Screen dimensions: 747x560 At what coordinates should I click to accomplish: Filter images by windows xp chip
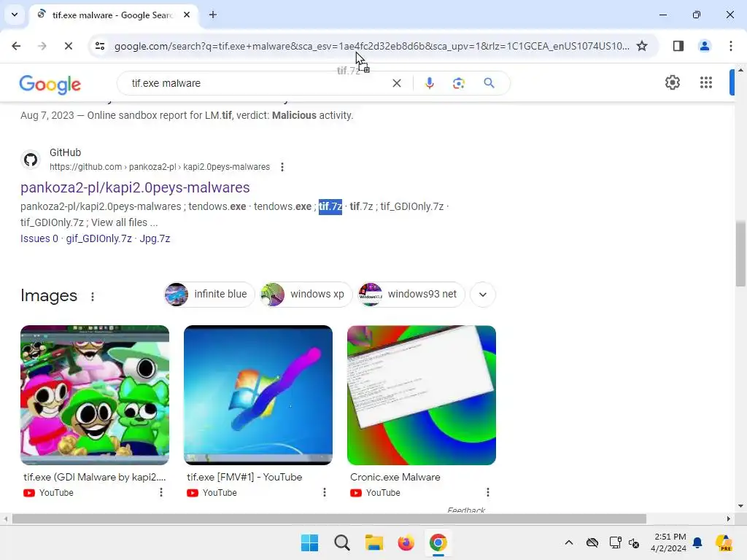pos(306,295)
